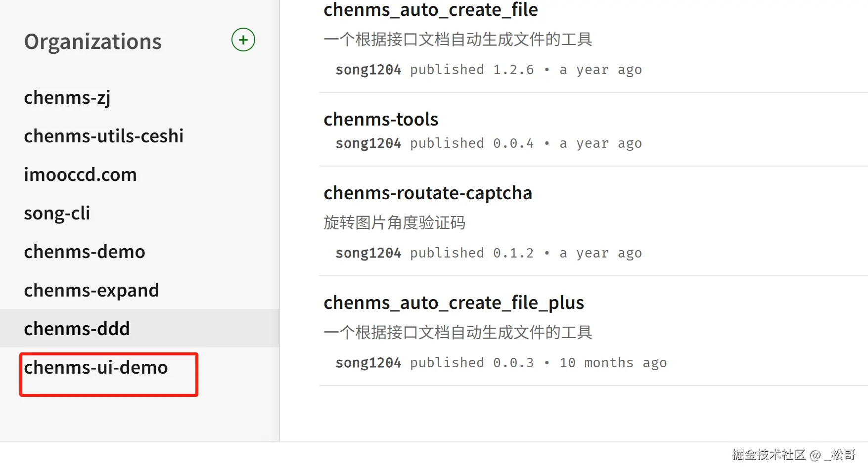Go to the song-cli organization
Screen dimensions: 868x474
click(57, 214)
